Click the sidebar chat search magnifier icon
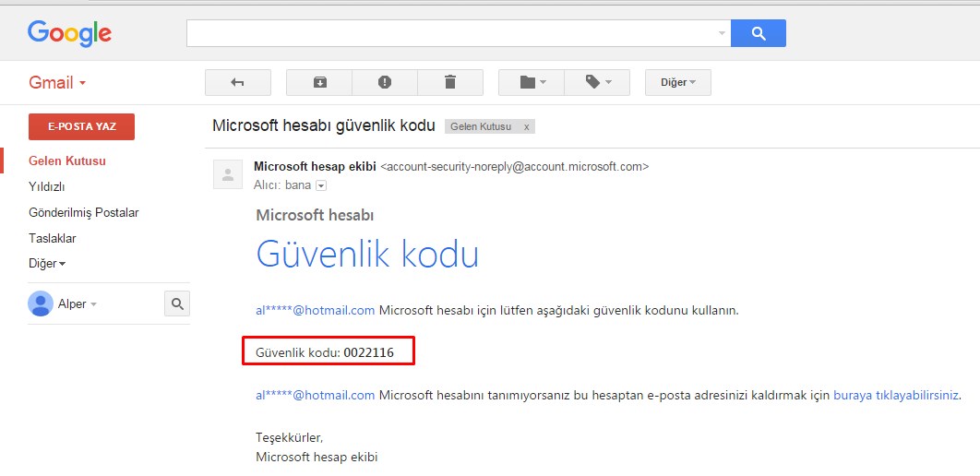 (x=176, y=303)
